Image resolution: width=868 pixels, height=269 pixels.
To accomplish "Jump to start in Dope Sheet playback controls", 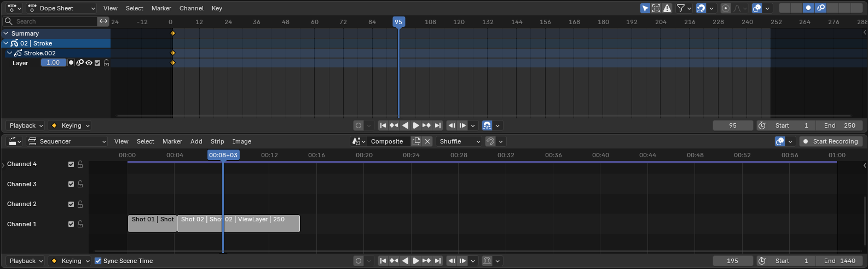I will tap(383, 125).
